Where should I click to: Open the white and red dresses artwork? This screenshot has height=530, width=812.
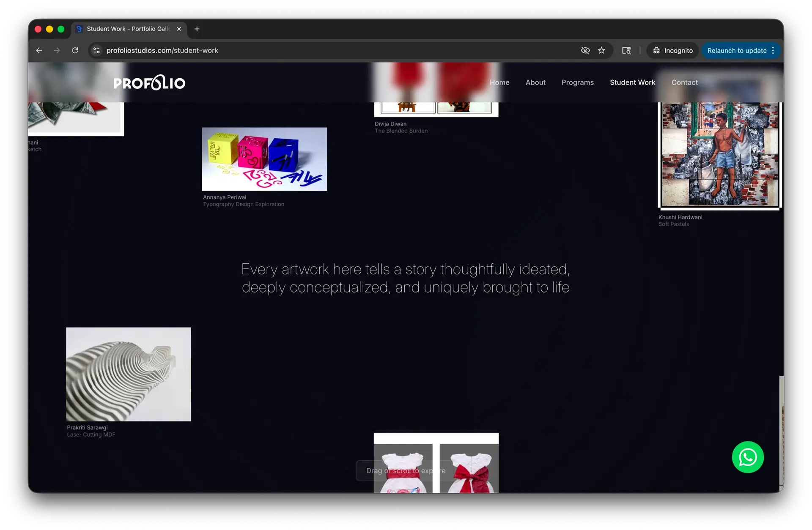(x=436, y=463)
